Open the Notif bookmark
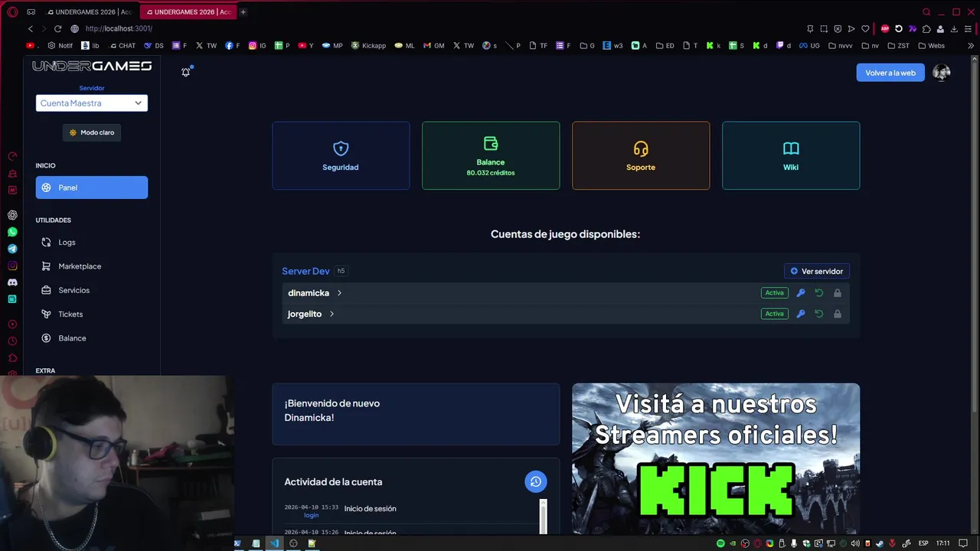The image size is (980, 551). tap(60, 46)
